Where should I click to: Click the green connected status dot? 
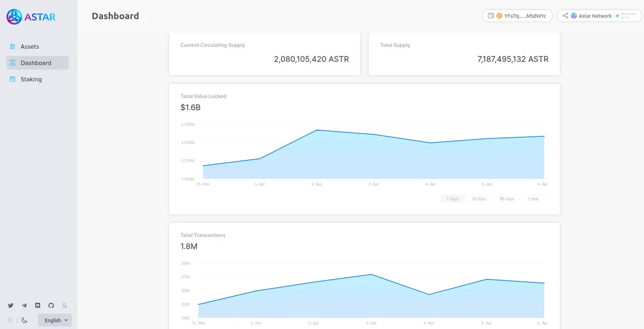click(x=617, y=16)
